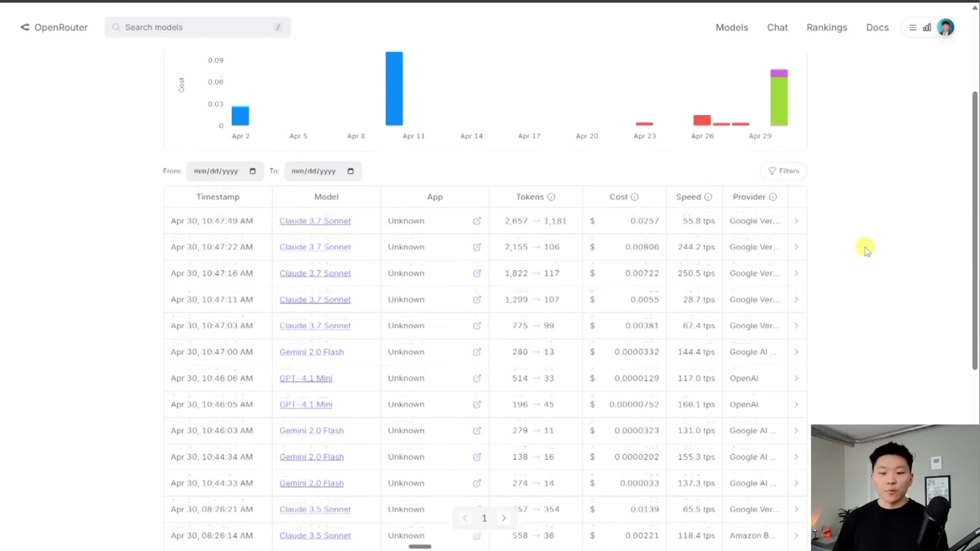Image resolution: width=980 pixels, height=551 pixels.
Task: Expand row details for 10:47:11 AM
Action: click(x=796, y=300)
